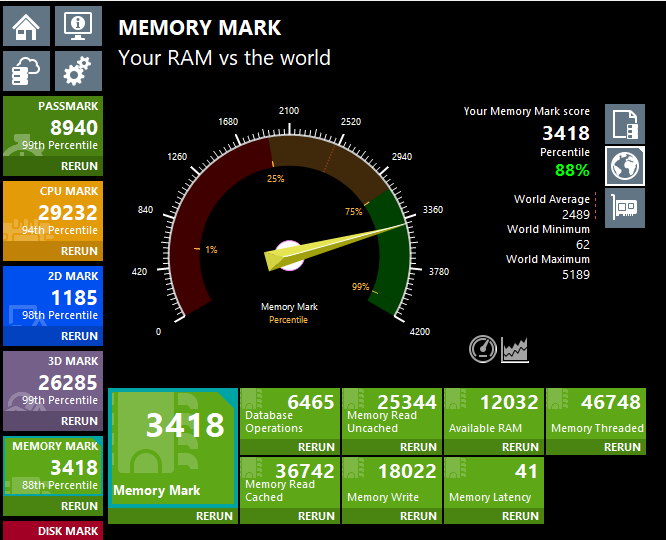Screen dimensions: 666x540
Task: Click the 75% marker on the gauge
Action: [353, 211]
